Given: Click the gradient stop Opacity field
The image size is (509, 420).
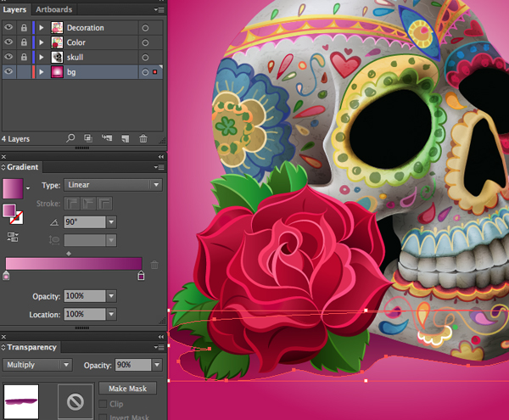Looking at the screenshot, I should pyautogui.click(x=85, y=296).
